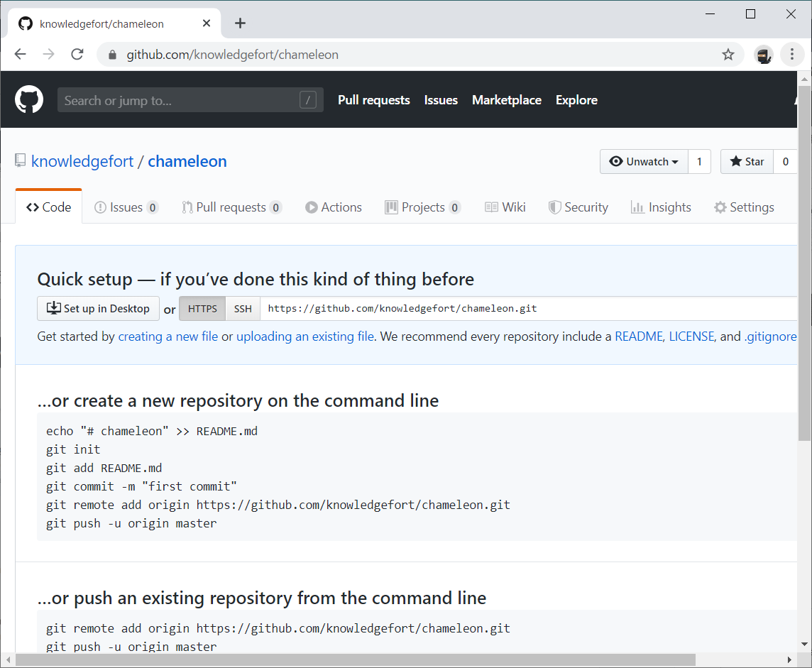This screenshot has height=668, width=812.
Task: Click the browser back arrow
Action: [x=20, y=54]
